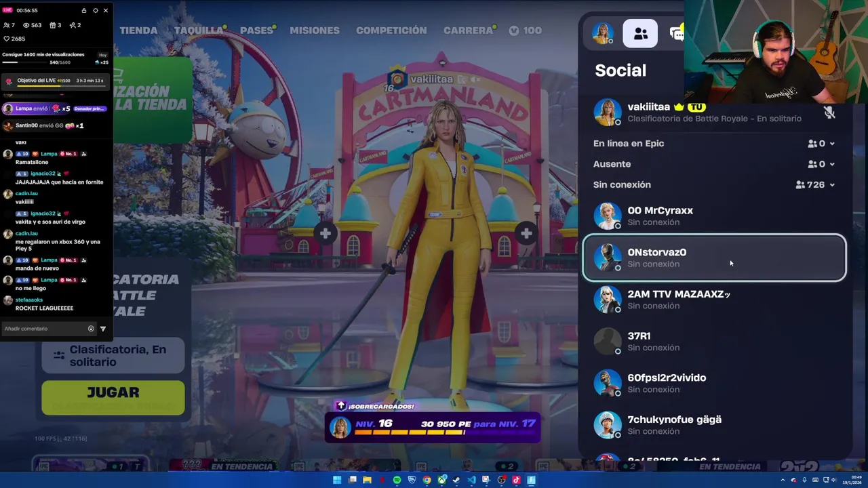The height and width of the screenshot is (488, 868).
Task: Click the 60fpsl2r2vivido avatar
Action: click(x=607, y=383)
